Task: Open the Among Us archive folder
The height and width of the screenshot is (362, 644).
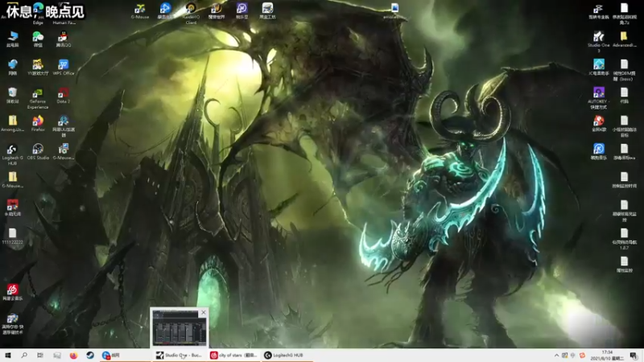Action: (x=12, y=124)
